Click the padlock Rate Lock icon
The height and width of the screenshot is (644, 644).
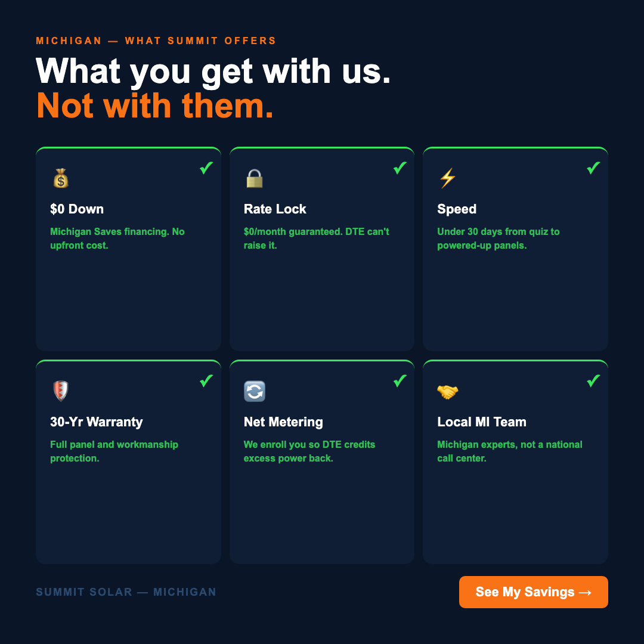pos(255,178)
